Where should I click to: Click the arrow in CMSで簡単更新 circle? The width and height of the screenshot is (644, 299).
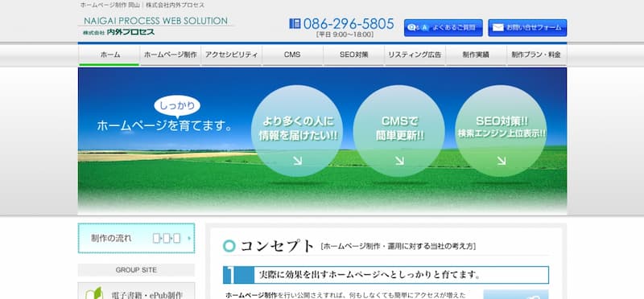pyautogui.click(x=399, y=161)
